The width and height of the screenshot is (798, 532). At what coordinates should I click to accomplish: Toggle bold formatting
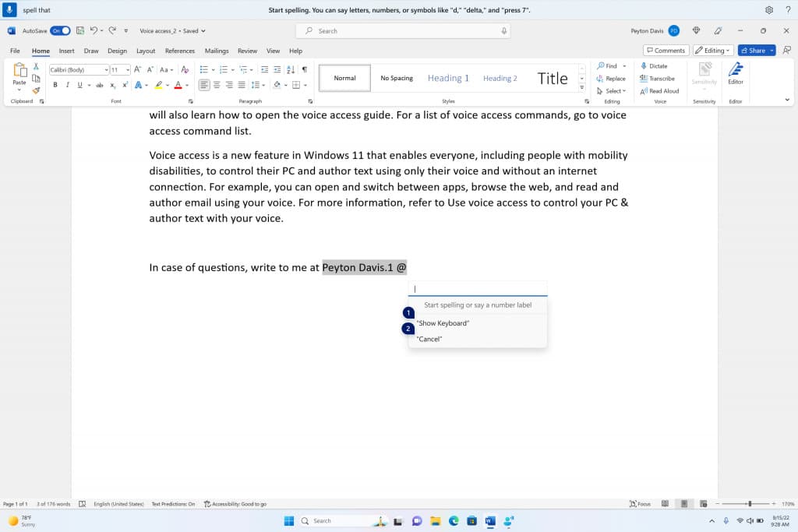point(55,84)
